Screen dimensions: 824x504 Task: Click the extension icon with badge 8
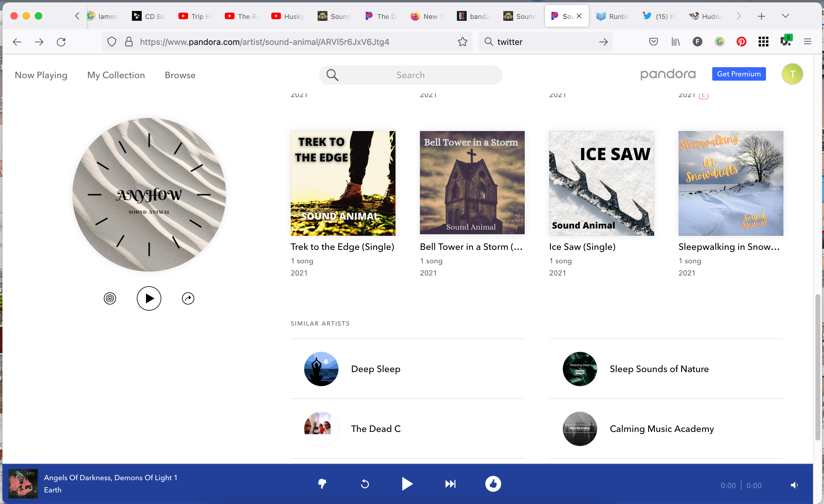tap(786, 40)
